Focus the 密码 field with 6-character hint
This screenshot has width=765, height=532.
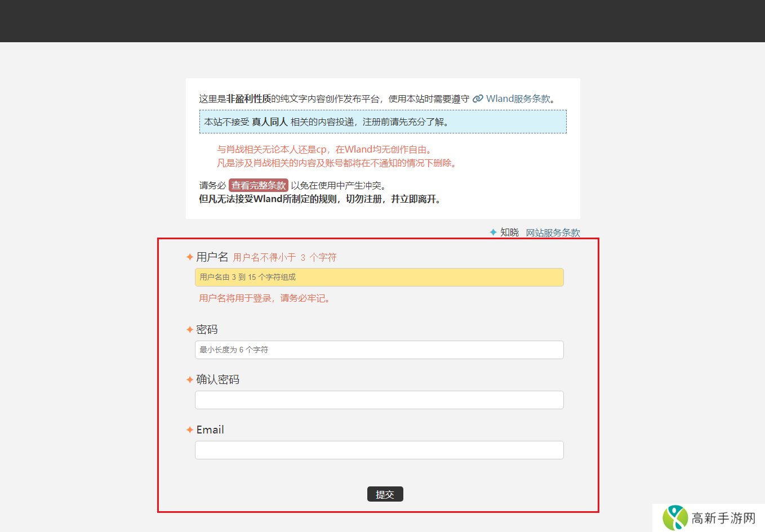point(379,350)
